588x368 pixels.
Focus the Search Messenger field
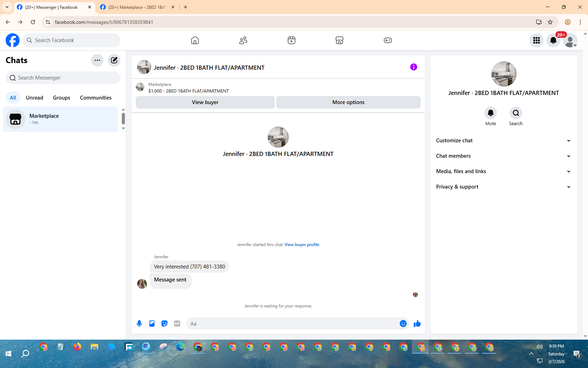63,78
